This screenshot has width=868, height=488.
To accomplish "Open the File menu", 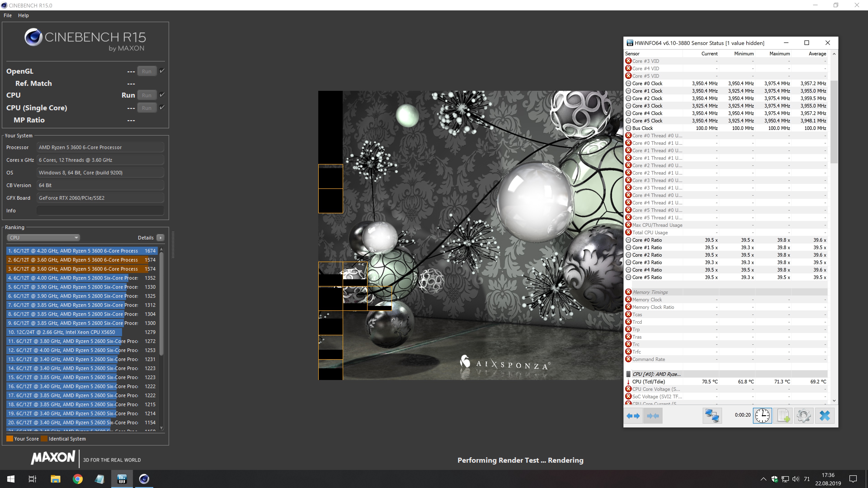I will tap(7, 16).
